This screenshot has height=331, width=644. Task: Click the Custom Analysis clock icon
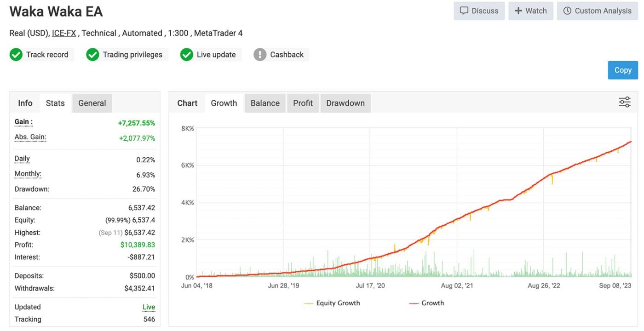coord(567,11)
